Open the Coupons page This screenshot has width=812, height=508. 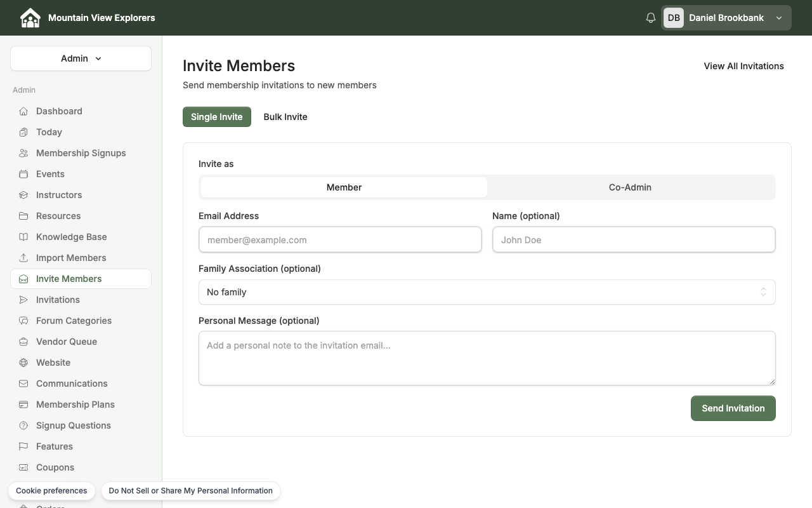tap(81, 467)
